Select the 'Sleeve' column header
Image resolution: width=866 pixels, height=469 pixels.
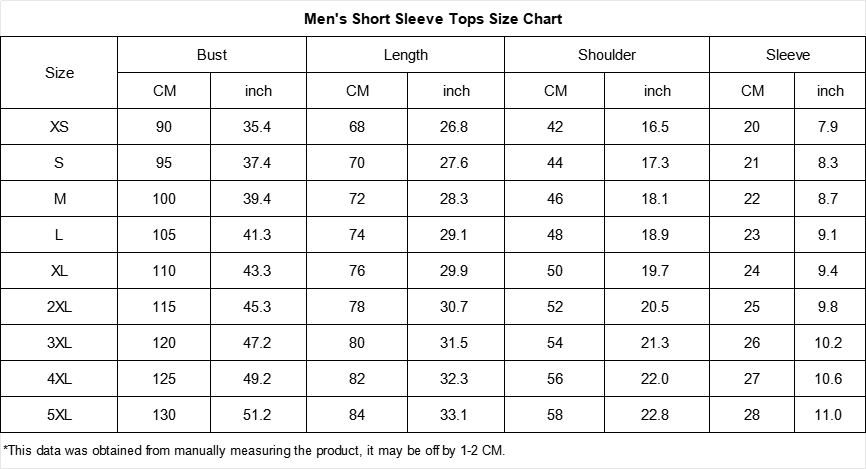click(x=788, y=55)
